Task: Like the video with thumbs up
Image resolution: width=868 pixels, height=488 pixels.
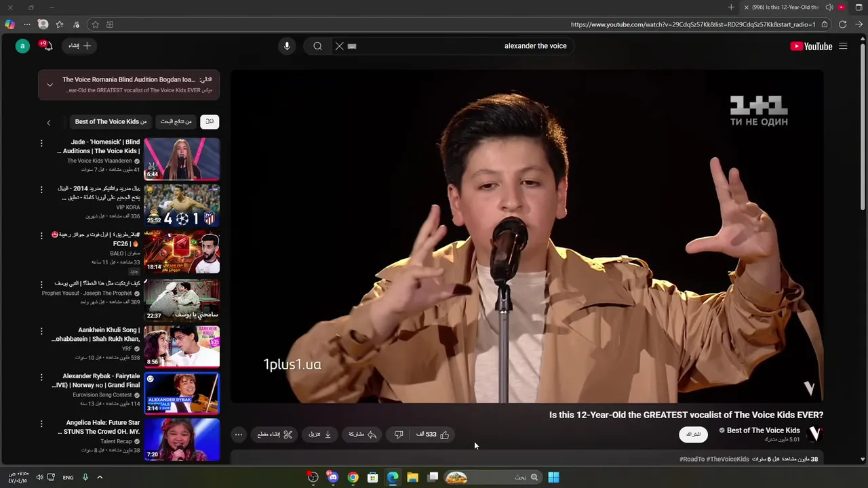Action: tap(433, 434)
